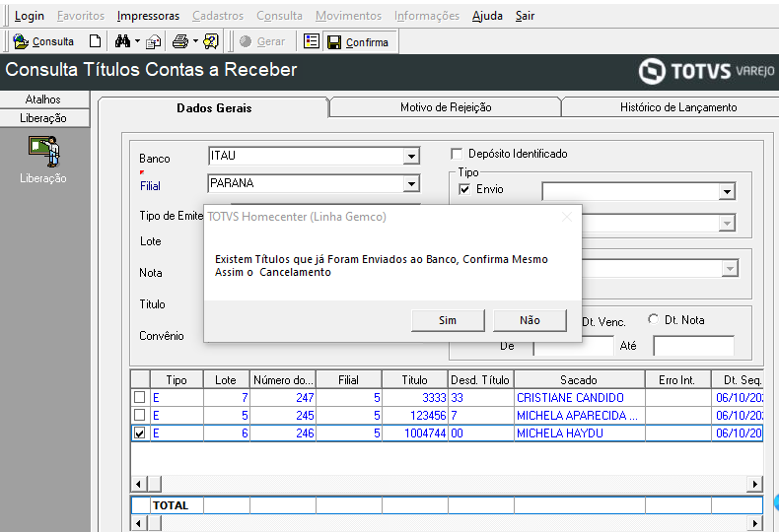Click the Atalhos sidebar header

click(x=43, y=100)
